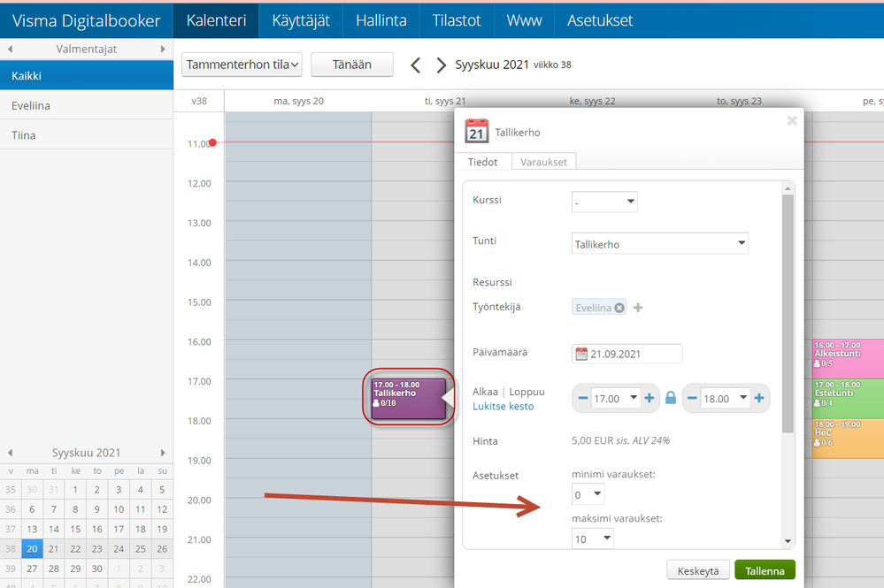Click left arrow beside Valmentajat
Viewport: 884px width, 588px height.
[x=10, y=49]
